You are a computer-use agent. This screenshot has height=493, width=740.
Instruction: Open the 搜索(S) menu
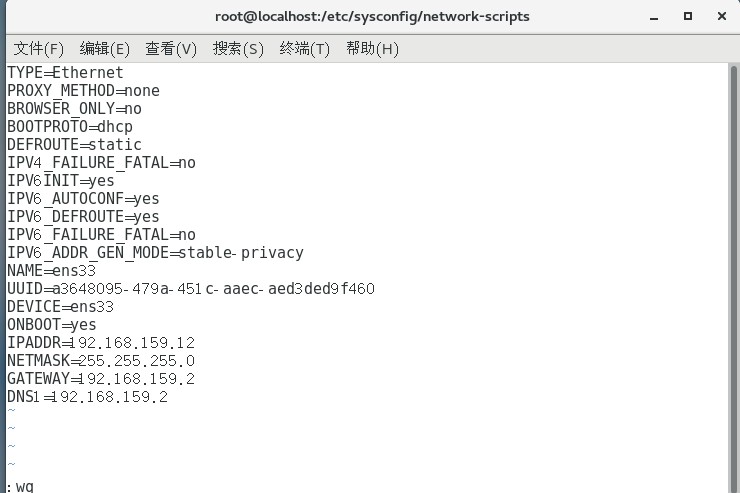[x=238, y=48]
